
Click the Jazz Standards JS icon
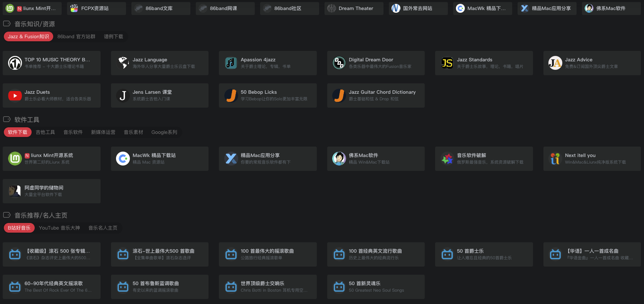447,63
